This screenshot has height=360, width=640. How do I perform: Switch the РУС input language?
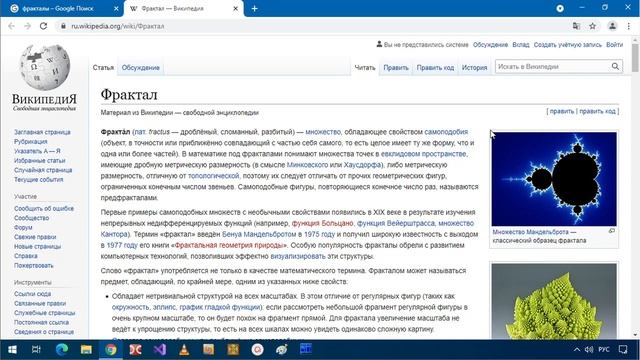(604, 350)
